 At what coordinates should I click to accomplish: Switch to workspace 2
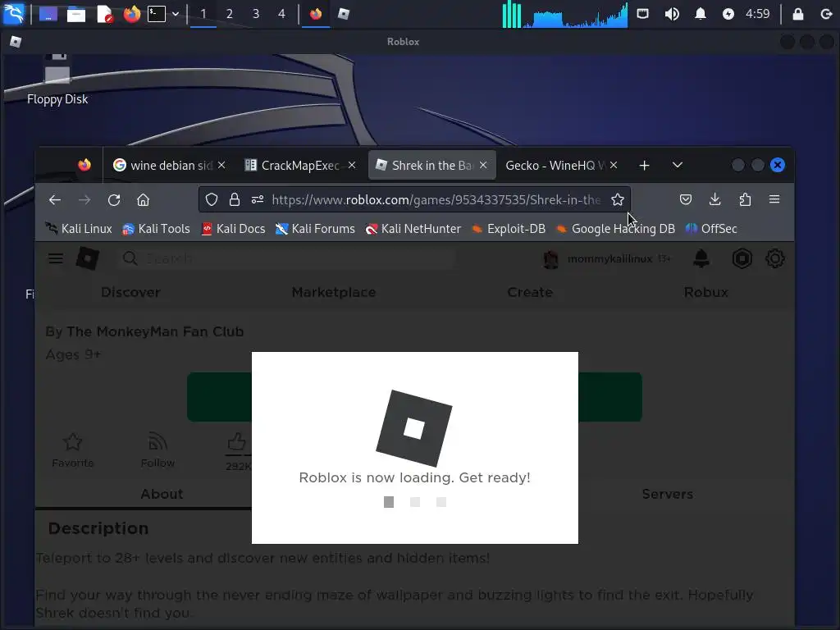click(230, 14)
